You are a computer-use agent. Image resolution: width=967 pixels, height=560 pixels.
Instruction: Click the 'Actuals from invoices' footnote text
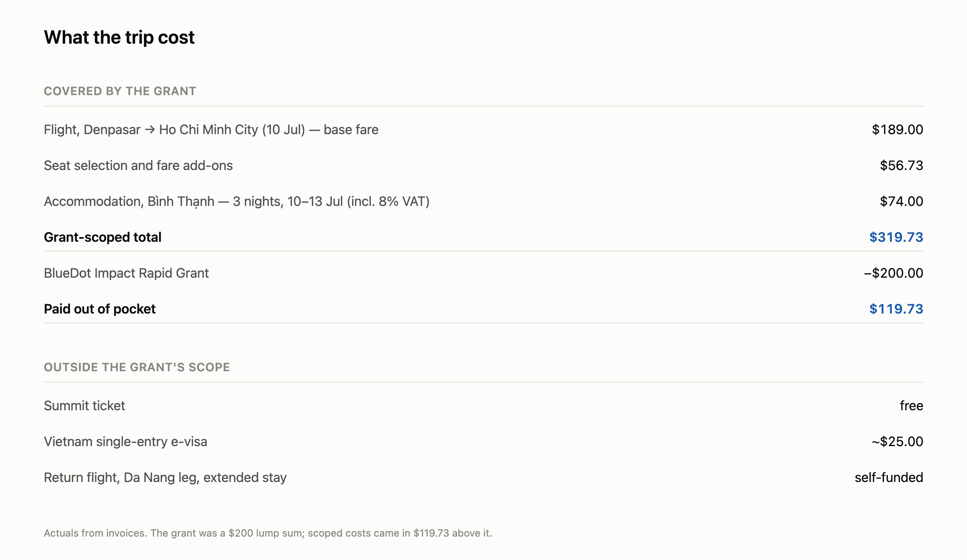click(268, 533)
